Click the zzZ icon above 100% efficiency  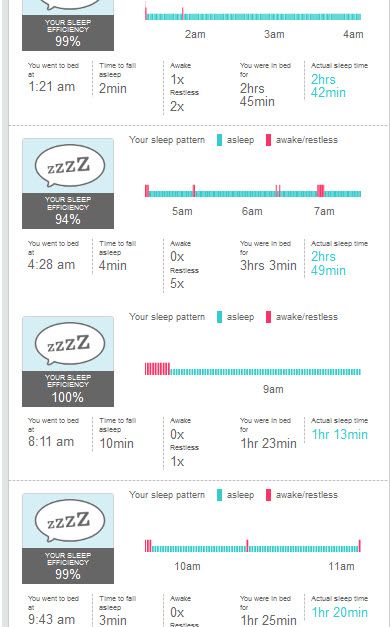point(70,343)
